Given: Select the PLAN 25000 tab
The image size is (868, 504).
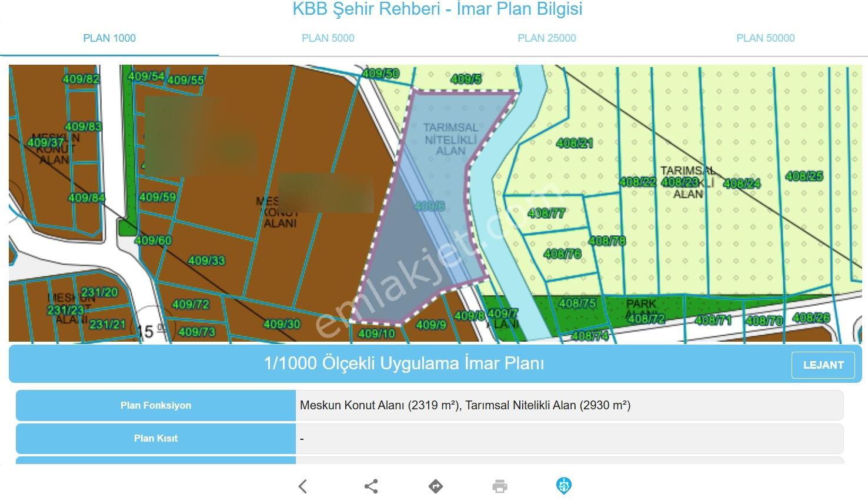Looking at the screenshot, I should 547,38.
